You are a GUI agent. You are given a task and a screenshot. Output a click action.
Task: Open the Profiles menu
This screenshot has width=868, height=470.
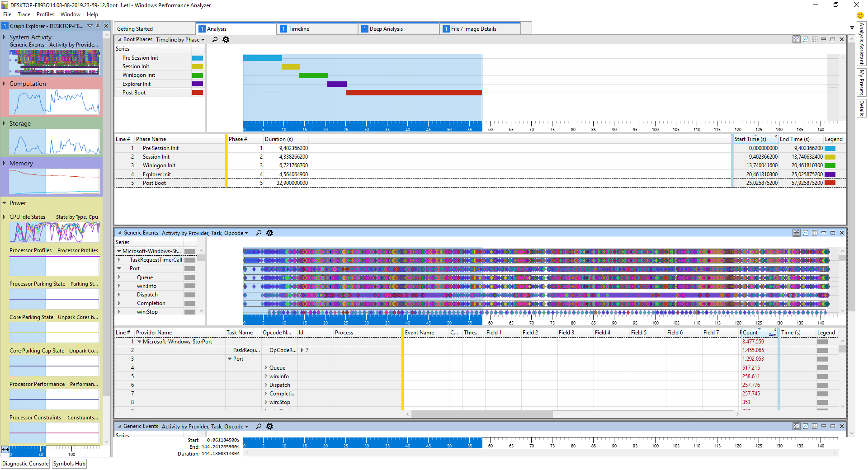coord(45,14)
